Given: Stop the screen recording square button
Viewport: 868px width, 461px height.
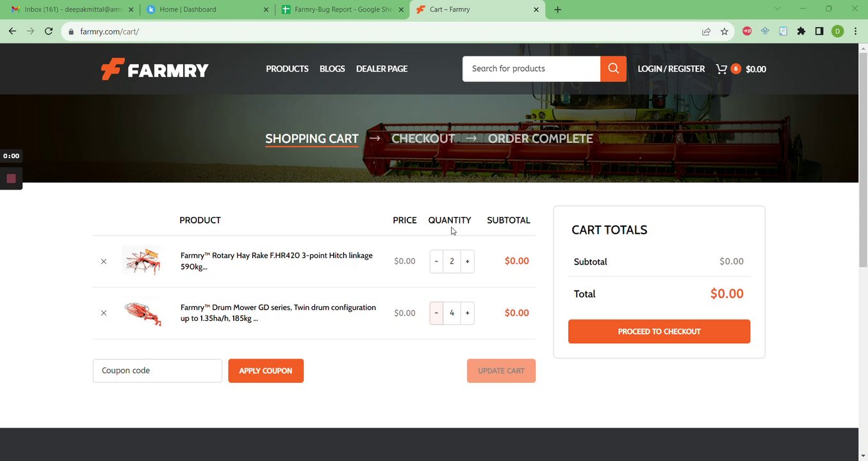Looking at the screenshot, I should pos(11,179).
